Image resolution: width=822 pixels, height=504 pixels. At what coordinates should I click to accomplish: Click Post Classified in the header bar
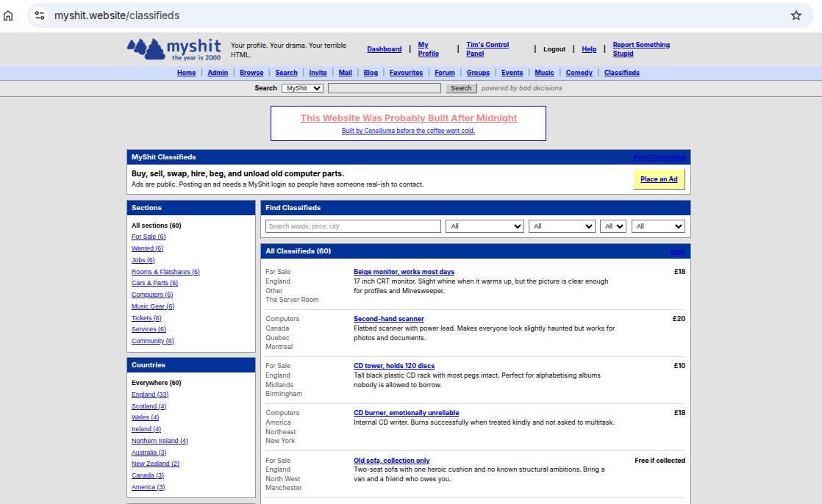(x=659, y=157)
